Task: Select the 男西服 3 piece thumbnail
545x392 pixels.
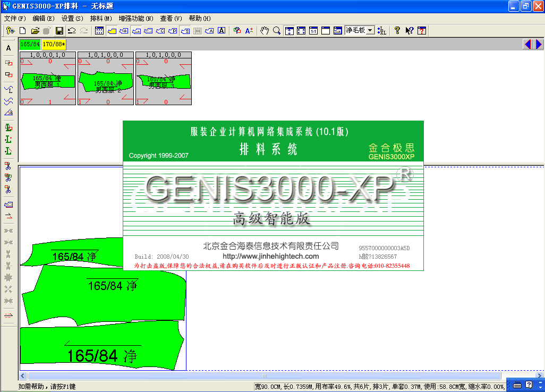Action: [x=164, y=78]
